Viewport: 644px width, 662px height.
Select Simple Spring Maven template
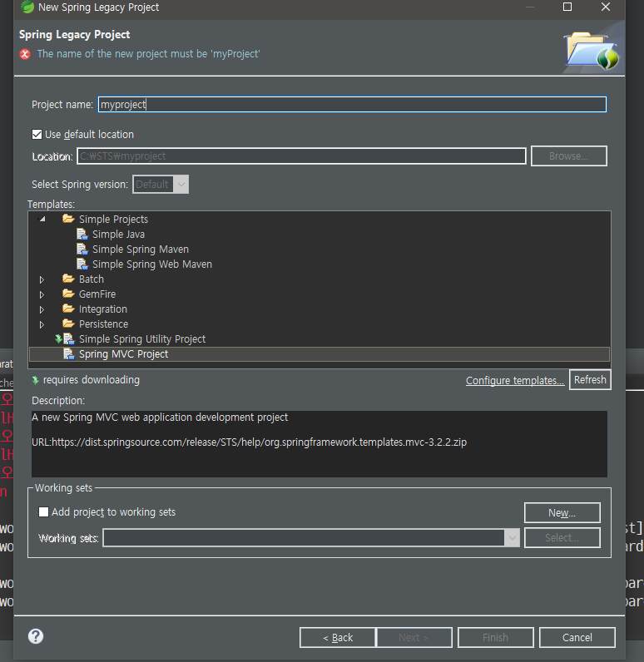(141, 249)
